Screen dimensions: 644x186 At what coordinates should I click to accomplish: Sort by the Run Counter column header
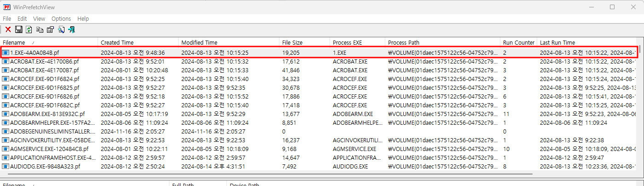(518, 42)
